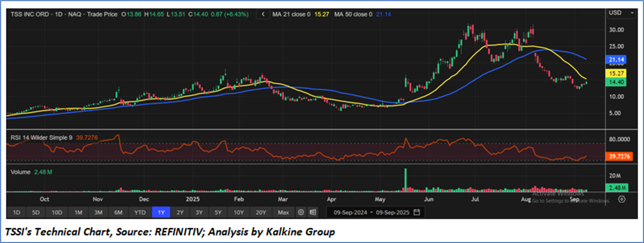Select the 5D range tab

pyautogui.click(x=36, y=212)
